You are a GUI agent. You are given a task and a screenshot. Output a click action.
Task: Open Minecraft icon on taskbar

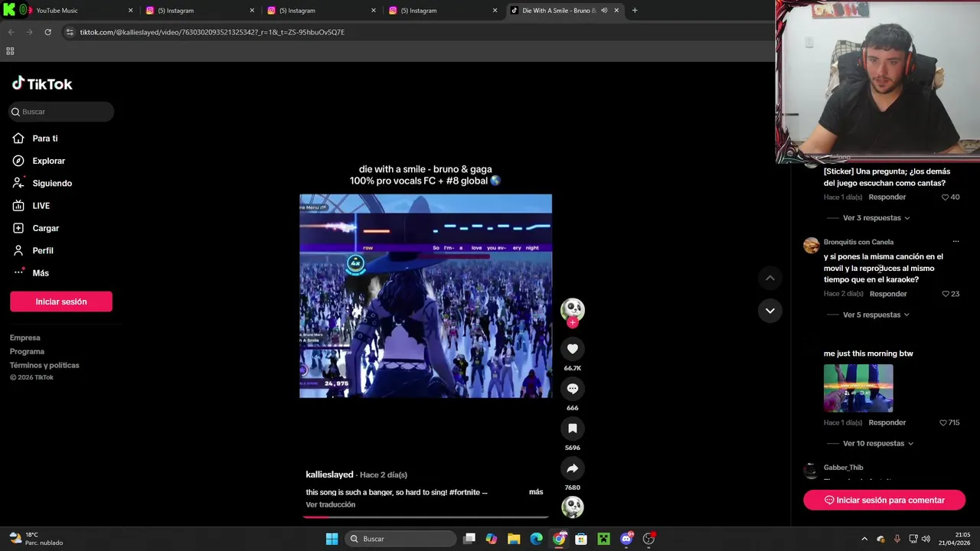603,539
